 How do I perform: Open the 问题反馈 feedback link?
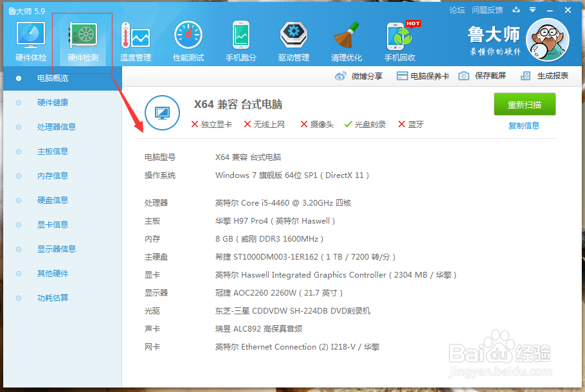point(487,10)
